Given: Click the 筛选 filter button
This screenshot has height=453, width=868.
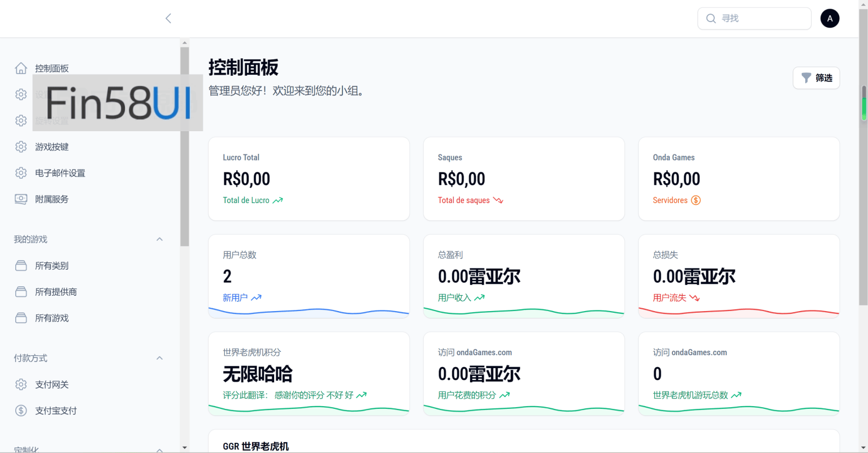Looking at the screenshot, I should [x=816, y=78].
